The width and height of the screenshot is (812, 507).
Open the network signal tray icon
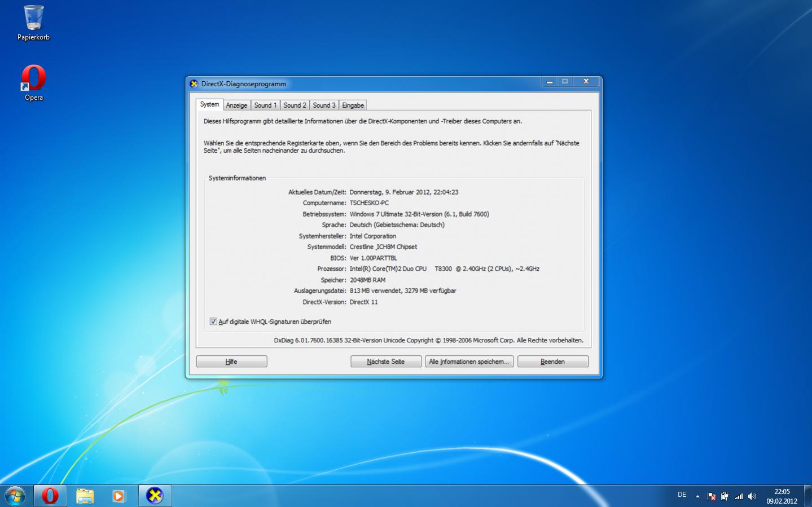tap(739, 496)
